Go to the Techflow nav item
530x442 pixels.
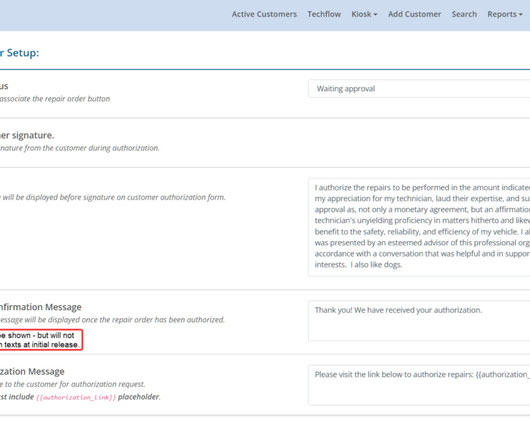click(x=324, y=14)
